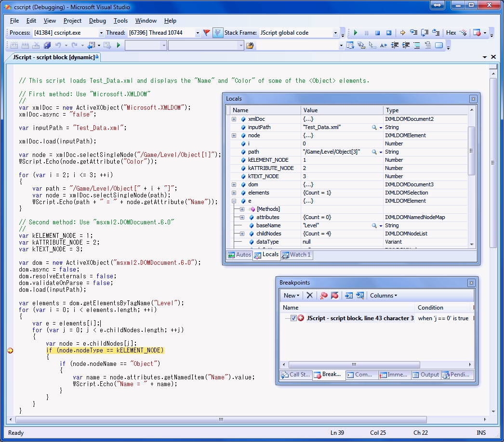
Task: Expand the elements variable in Locals
Action: pyautogui.click(x=234, y=193)
